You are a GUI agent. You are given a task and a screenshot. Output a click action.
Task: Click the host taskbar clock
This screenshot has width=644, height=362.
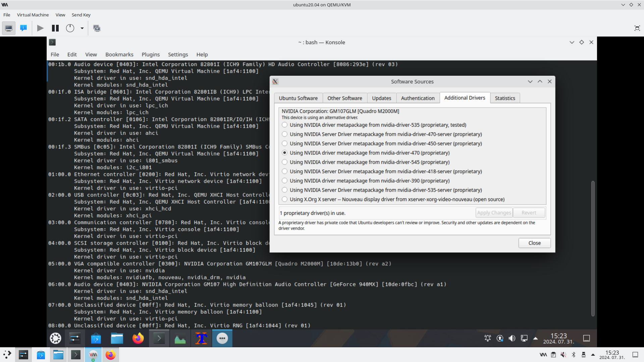[612, 355]
